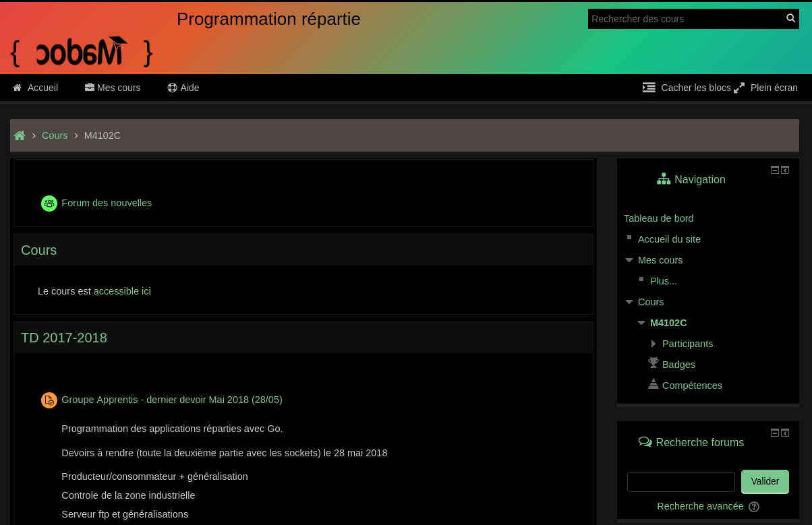Hide the Recherche forums block
The height and width of the screenshot is (525, 812).
(x=775, y=433)
